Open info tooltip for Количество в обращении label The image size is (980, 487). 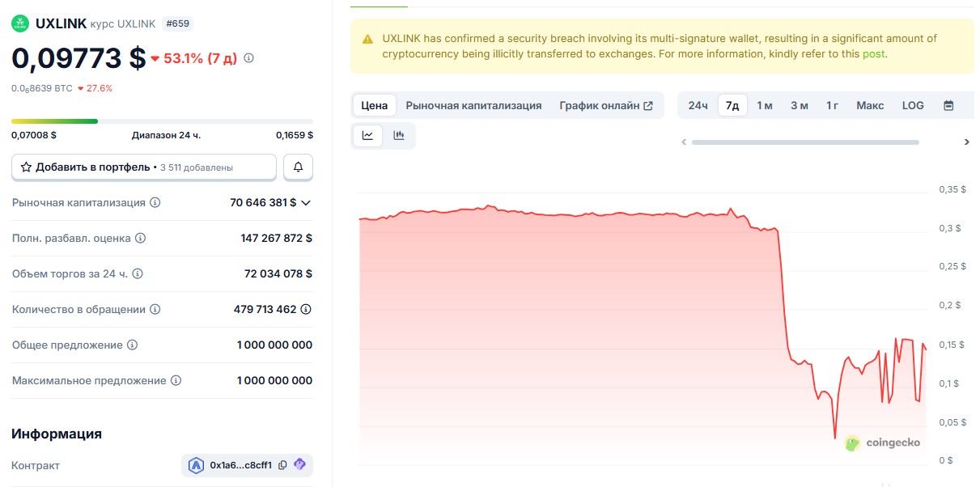pyautogui.click(x=155, y=310)
